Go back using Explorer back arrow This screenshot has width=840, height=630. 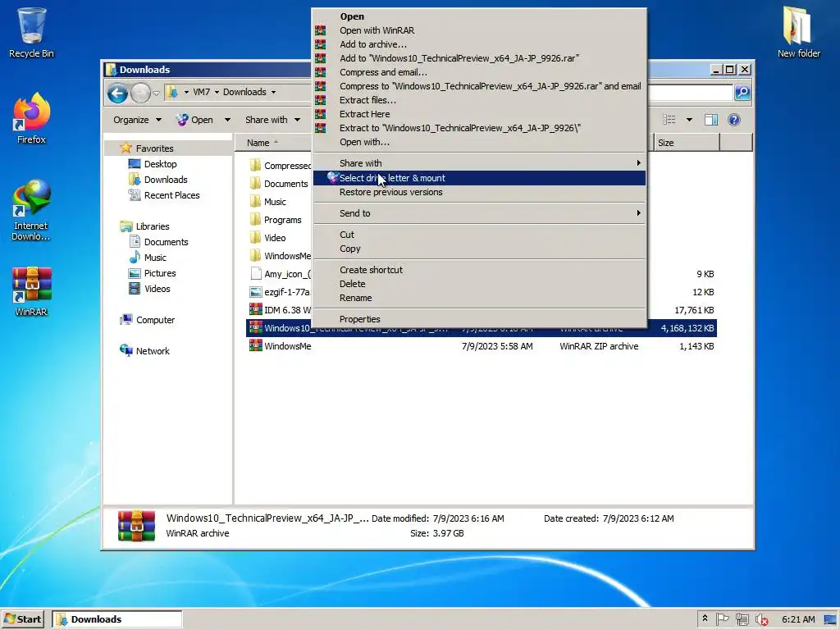pyautogui.click(x=117, y=94)
